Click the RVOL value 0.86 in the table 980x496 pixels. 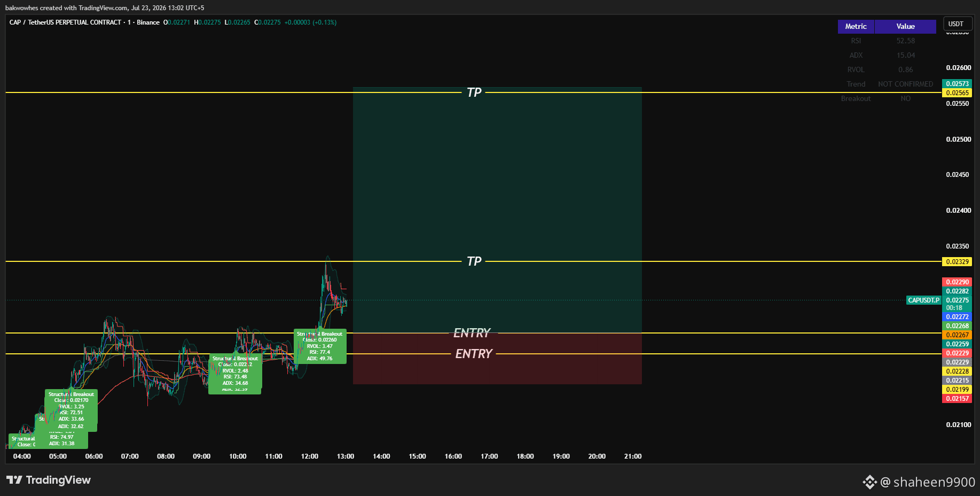(905, 69)
